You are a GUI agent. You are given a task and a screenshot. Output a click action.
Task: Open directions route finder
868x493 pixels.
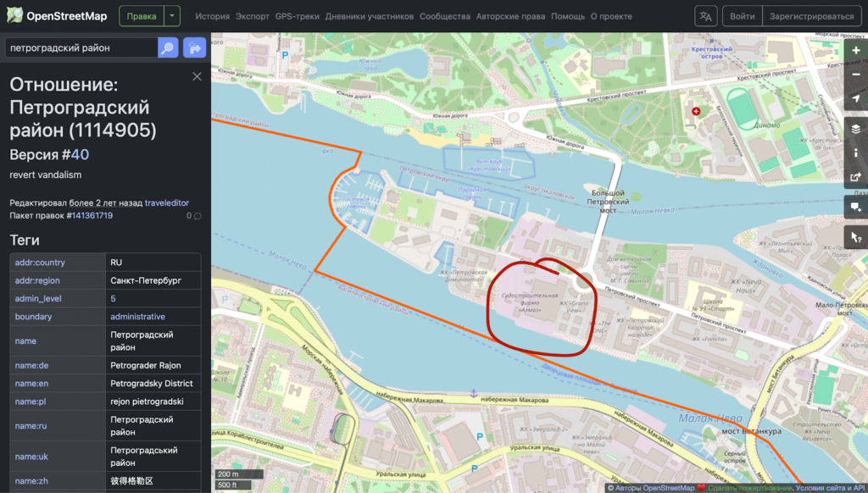coord(194,48)
